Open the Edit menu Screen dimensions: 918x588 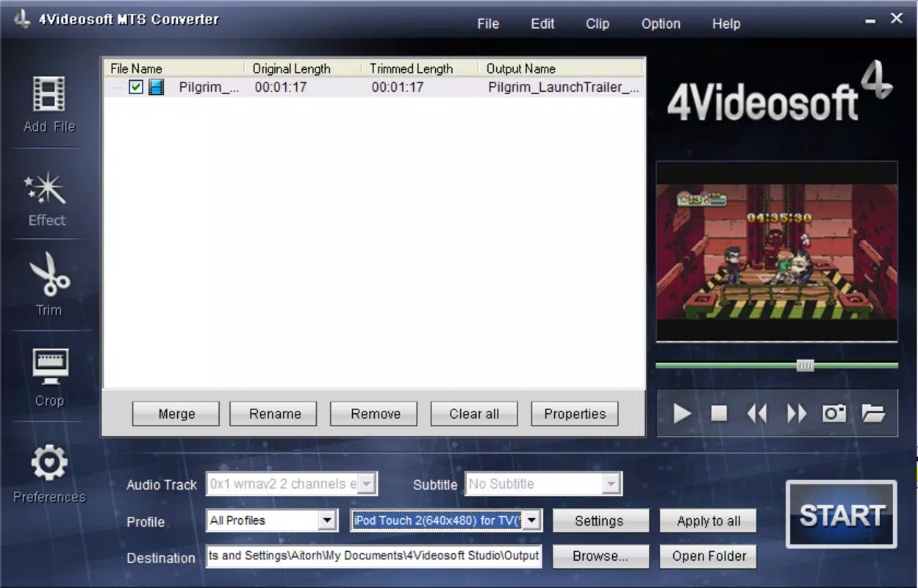(x=542, y=24)
